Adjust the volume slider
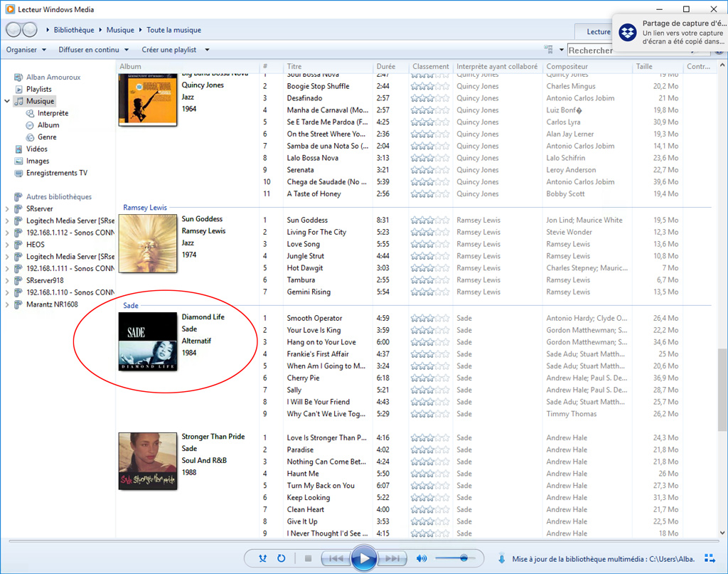This screenshot has width=728, height=574. pos(455,558)
